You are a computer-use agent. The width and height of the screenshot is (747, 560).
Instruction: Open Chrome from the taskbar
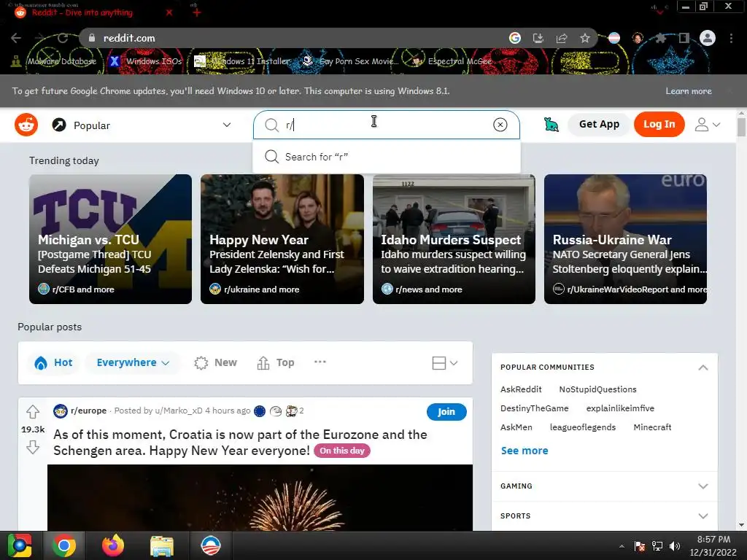tap(64, 545)
